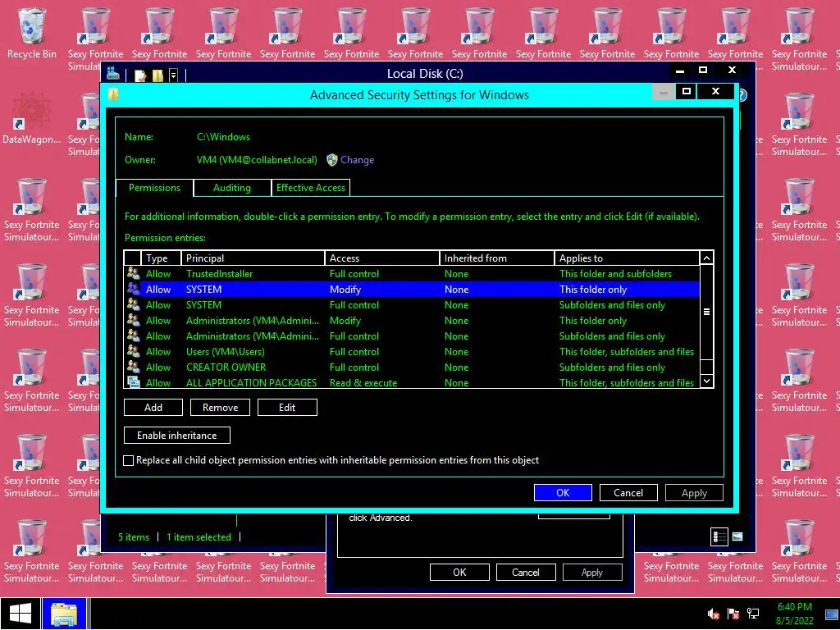Screen dimensions: 840x630
Task: Sort by the Access column header
Action: 382,258
